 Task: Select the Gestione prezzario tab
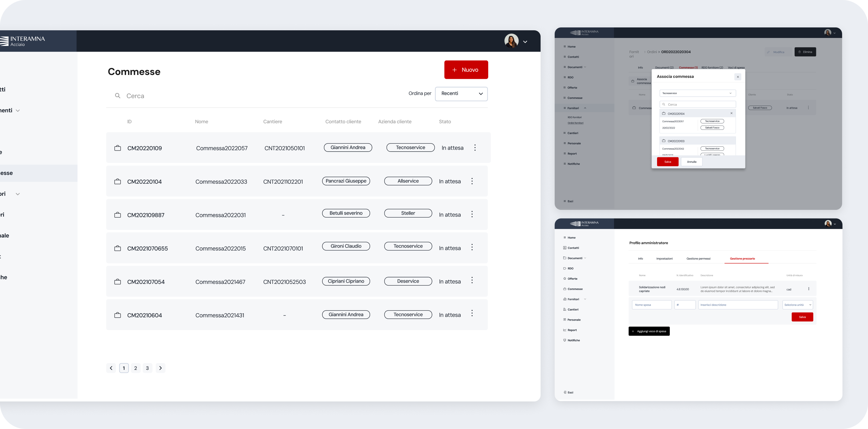(742, 259)
